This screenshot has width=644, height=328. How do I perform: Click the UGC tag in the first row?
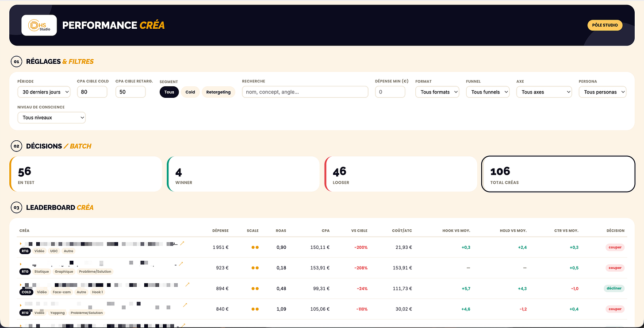click(54, 251)
